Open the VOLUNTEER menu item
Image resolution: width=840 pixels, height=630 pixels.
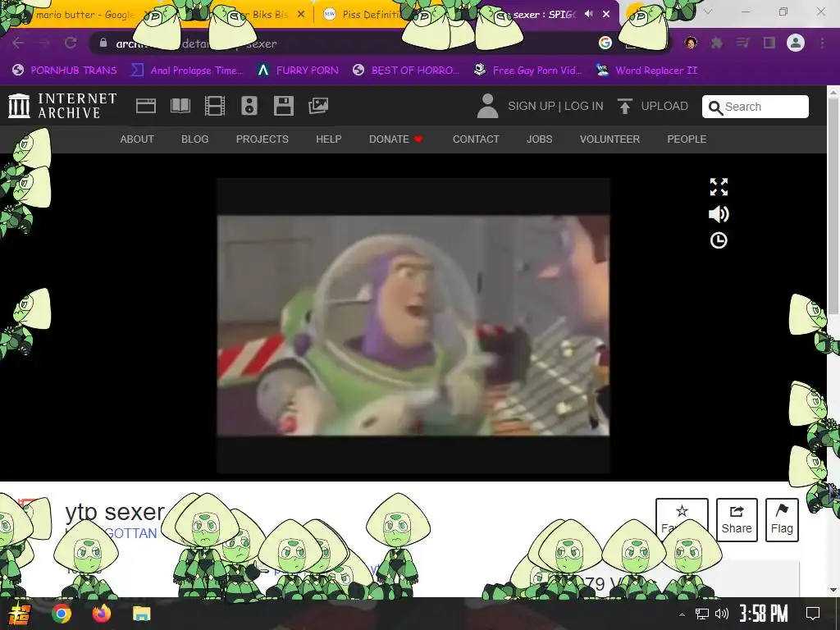pos(609,139)
